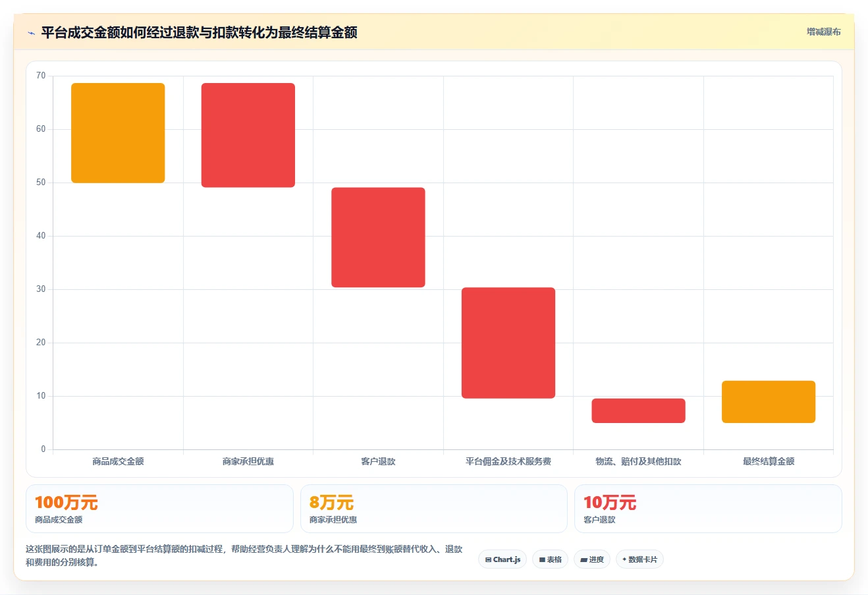Click the description paragraph starting 这张图展示的是

244,555
